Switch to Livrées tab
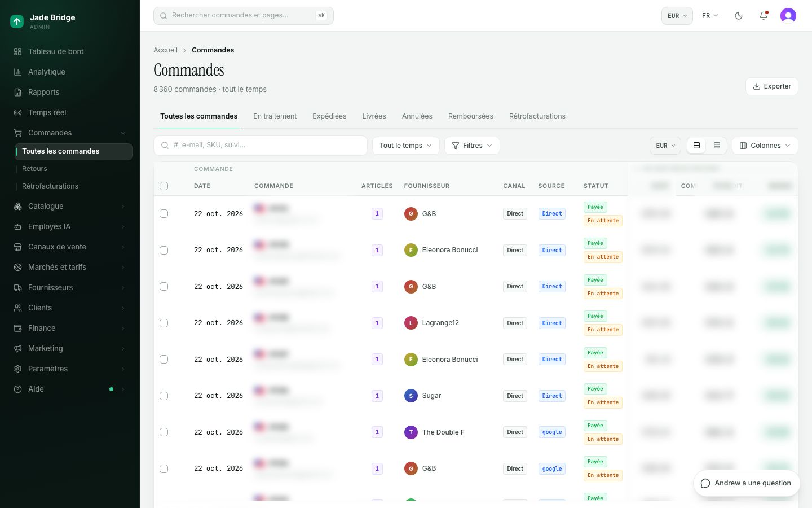 pyautogui.click(x=374, y=116)
